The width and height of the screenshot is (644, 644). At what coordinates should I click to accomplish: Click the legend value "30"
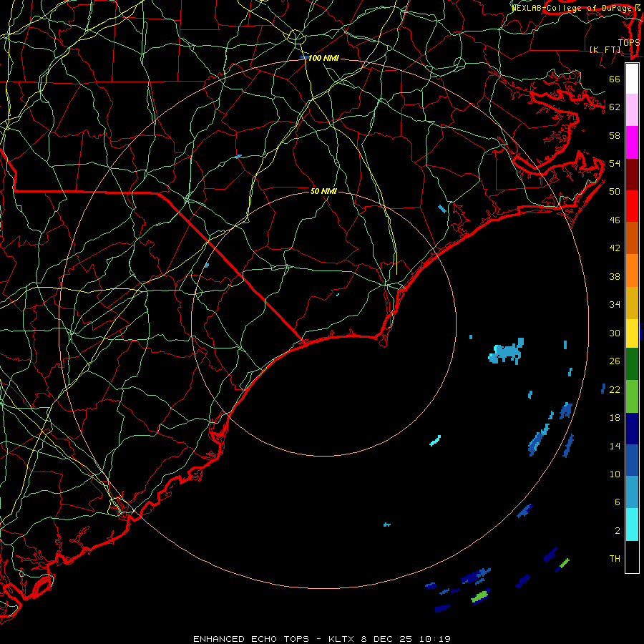pyautogui.click(x=615, y=333)
